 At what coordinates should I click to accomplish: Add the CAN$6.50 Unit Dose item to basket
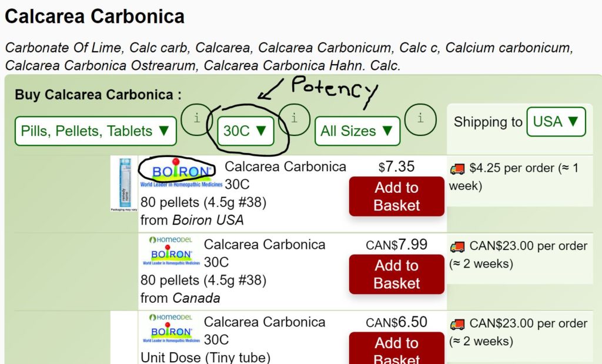click(x=396, y=350)
